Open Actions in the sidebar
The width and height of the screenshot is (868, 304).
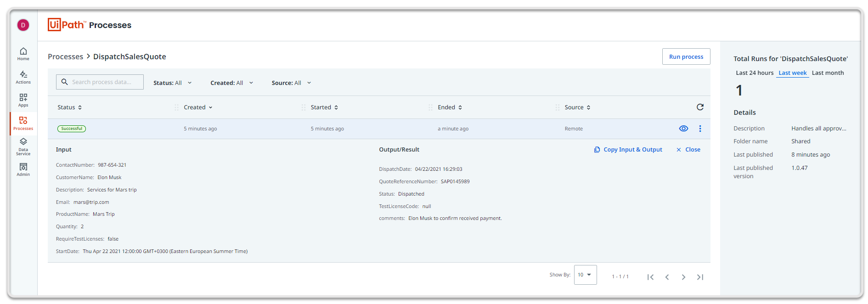coord(23,77)
